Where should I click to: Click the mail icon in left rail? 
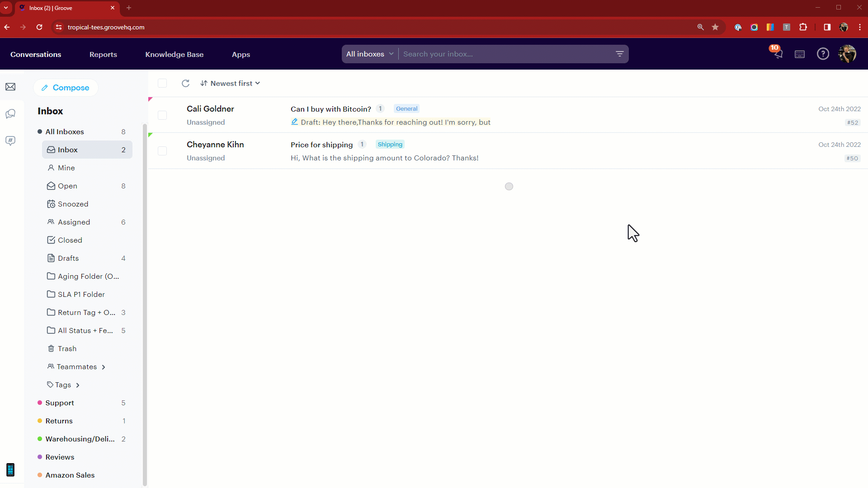(x=10, y=87)
